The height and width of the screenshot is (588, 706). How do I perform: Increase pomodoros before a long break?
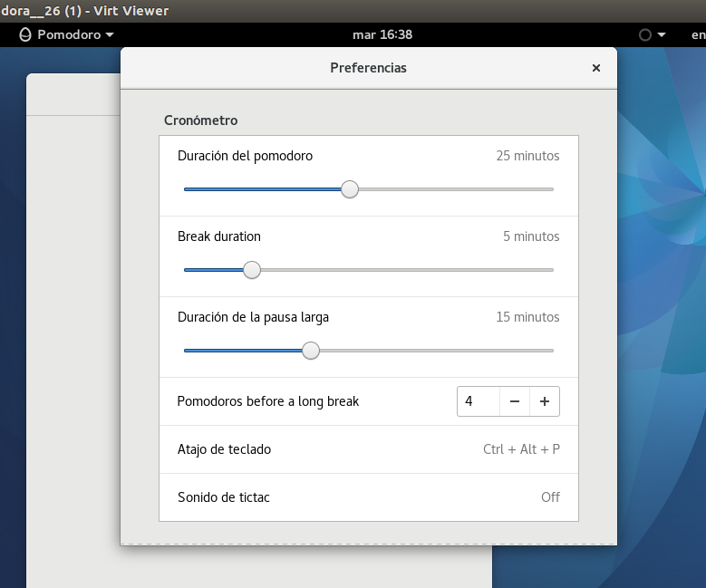[x=545, y=401]
